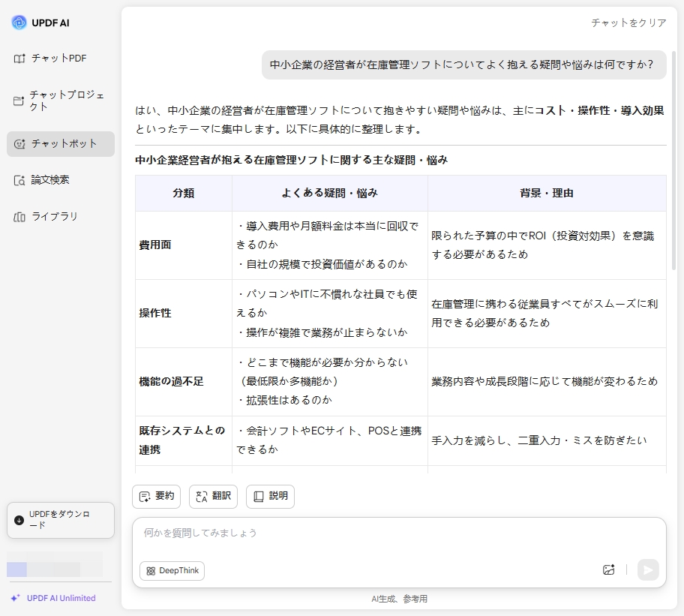Click the UPDF AI logo icon

(x=19, y=23)
